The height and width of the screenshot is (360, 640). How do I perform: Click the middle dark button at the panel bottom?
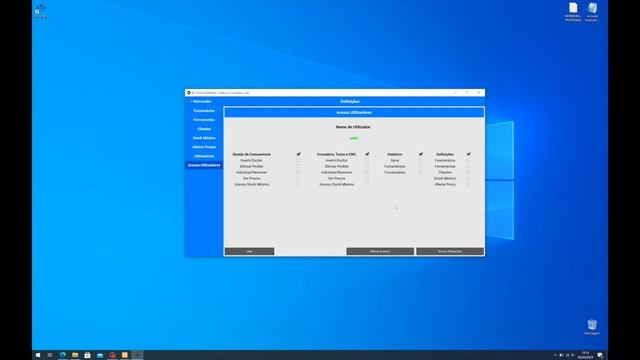click(x=380, y=251)
